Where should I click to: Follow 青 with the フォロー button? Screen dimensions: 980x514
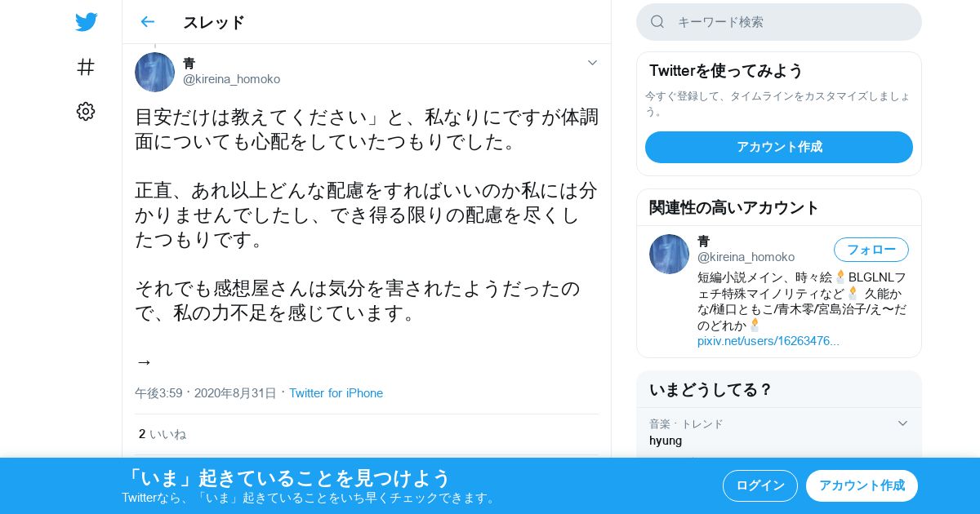[871, 250]
